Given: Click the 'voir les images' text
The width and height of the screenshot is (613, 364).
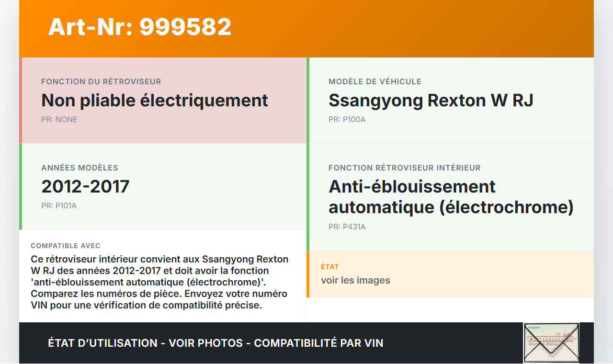Looking at the screenshot, I should (355, 281).
